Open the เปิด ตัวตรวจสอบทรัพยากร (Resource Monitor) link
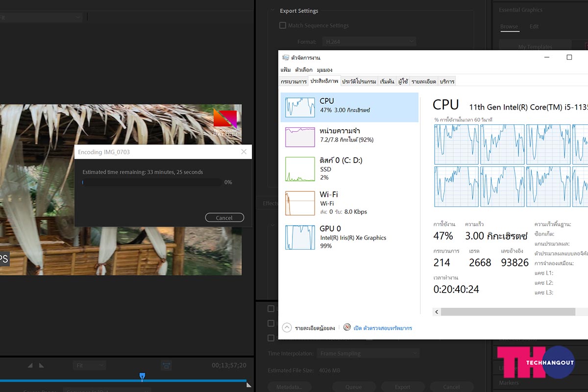The image size is (588, 392). point(383,328)
